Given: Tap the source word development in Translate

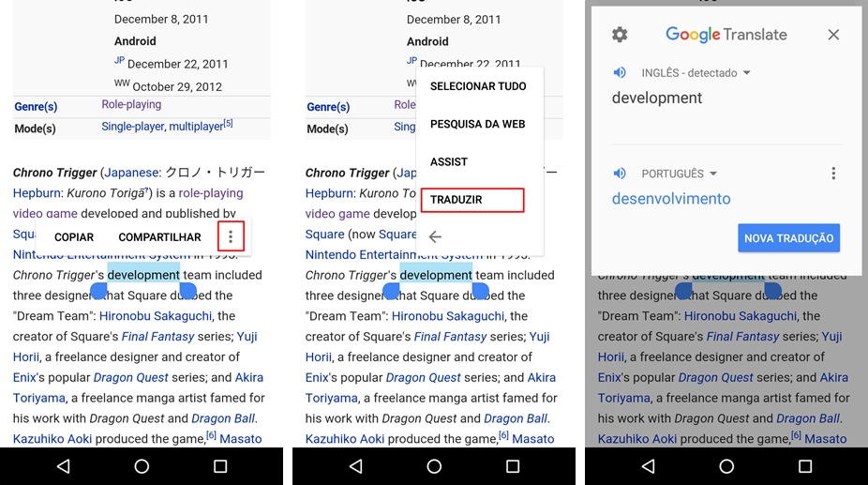Looking at the screenshot, I should tap(657, 98).
